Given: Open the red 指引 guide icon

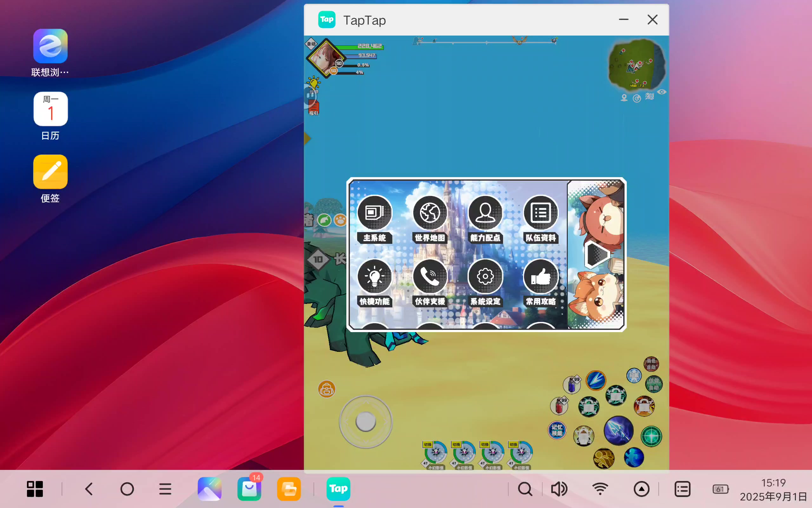Looking at the screenshot, I should 313,108.
